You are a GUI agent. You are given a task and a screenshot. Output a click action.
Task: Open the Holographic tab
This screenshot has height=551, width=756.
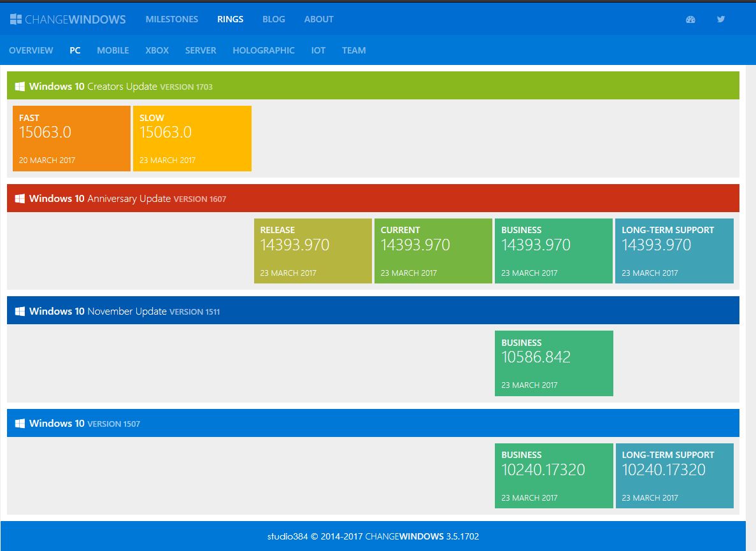263,50
